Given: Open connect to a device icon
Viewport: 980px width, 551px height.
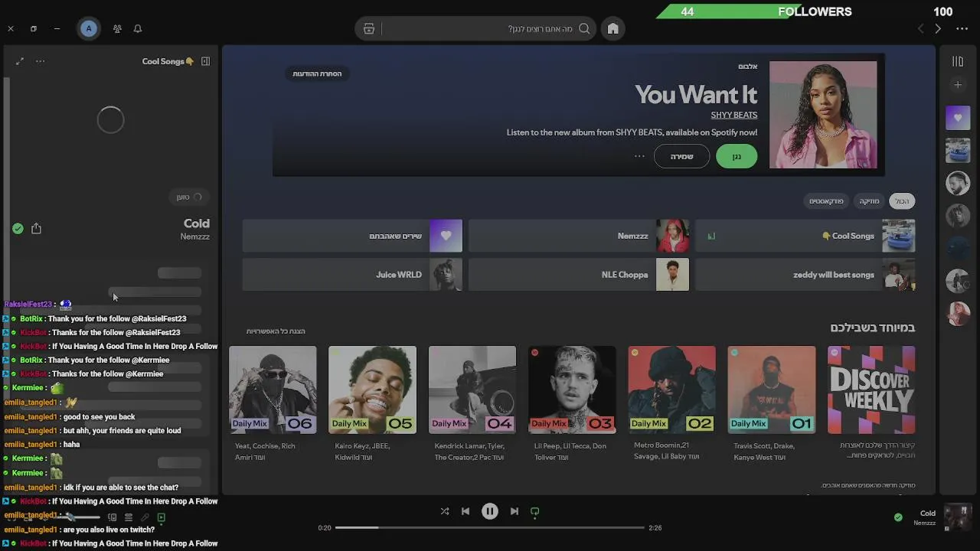Looking at the screenshot, I should coord(112,517).
